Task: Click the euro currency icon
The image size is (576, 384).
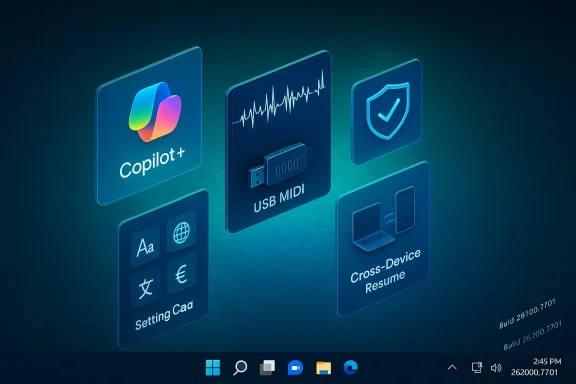Action: point(181,274)
